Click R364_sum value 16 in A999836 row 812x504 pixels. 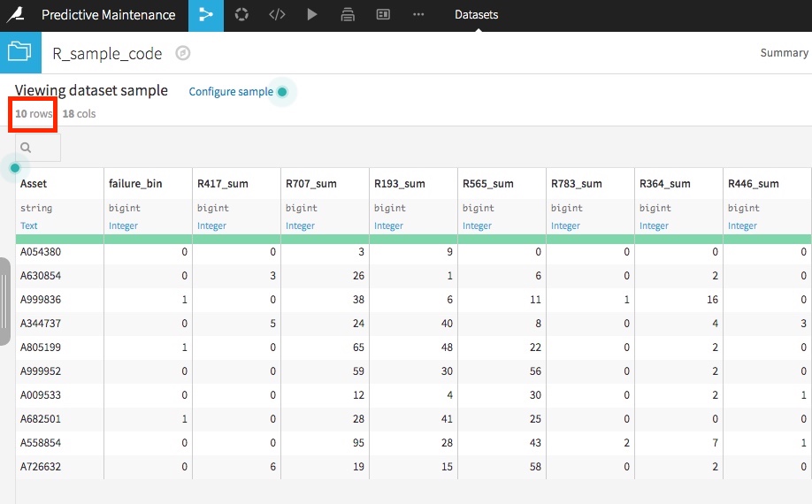coord(713,300)
